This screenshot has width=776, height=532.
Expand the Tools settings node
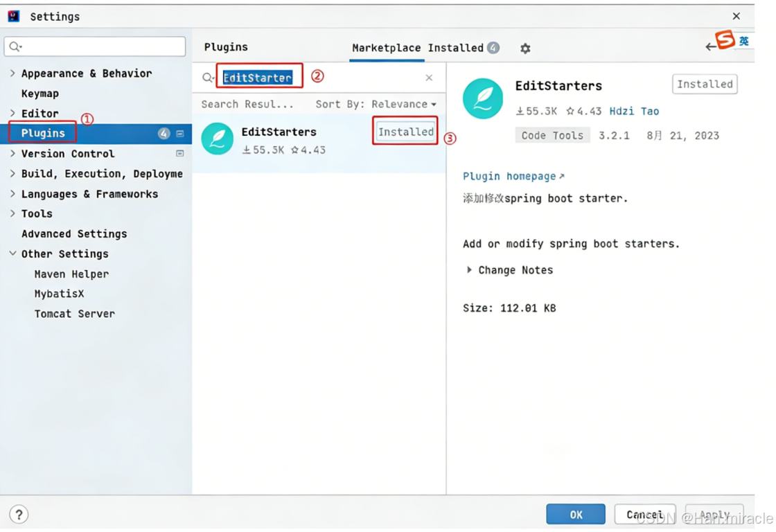coord(12,213)
